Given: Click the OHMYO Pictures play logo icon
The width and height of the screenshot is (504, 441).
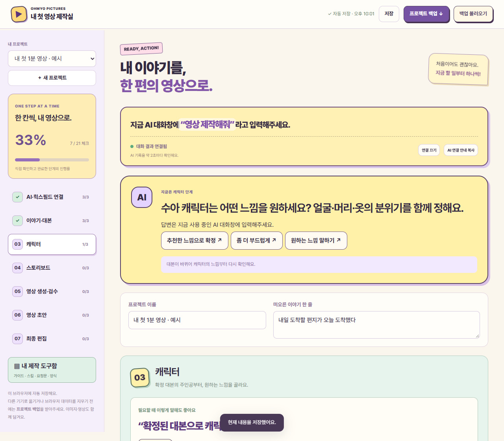Looking at the screenshot, I should 19,14.
